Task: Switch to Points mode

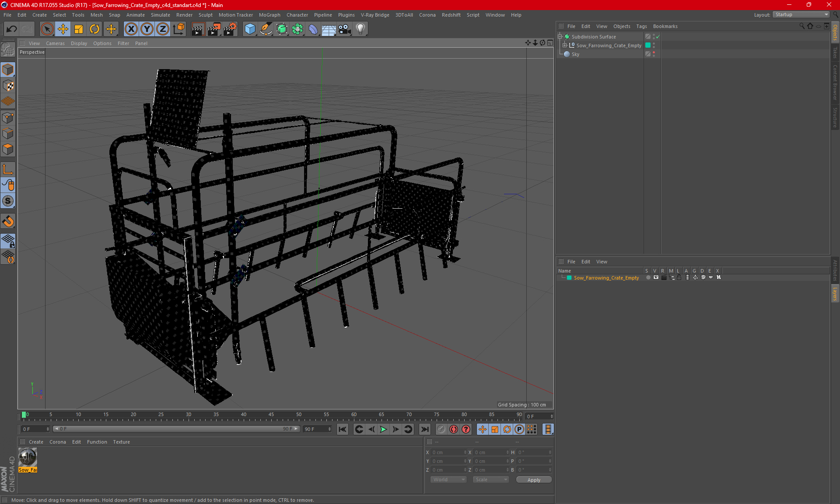Action: tap(8, 118)
